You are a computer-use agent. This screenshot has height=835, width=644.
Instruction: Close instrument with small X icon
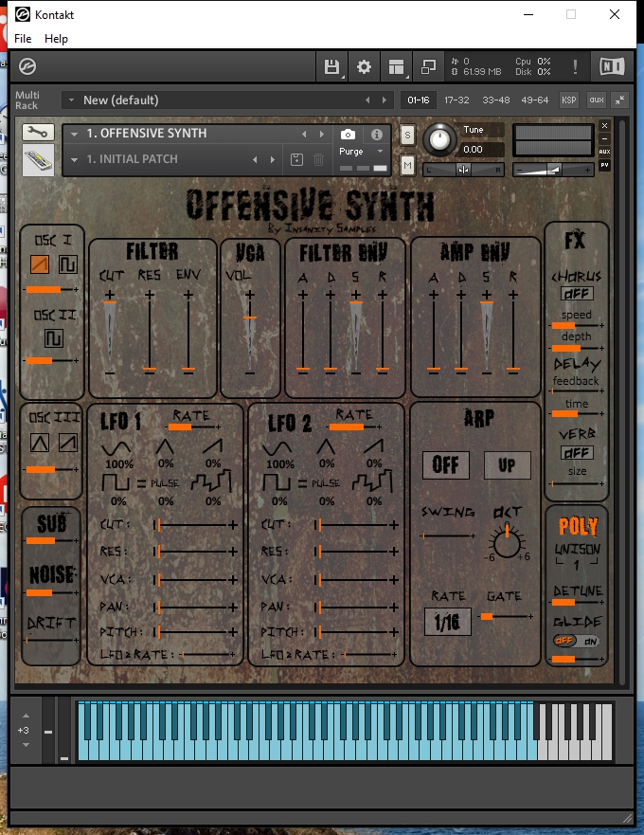coord(604,126)
